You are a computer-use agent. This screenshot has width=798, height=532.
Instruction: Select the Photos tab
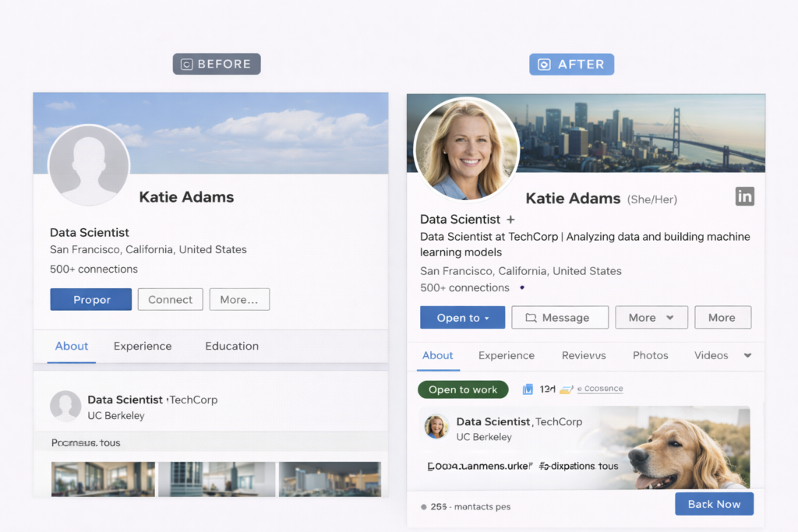coord(650,355)
